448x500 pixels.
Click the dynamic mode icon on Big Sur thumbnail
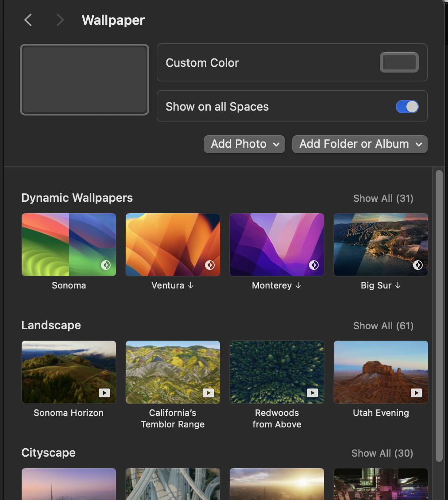(418, 265)
